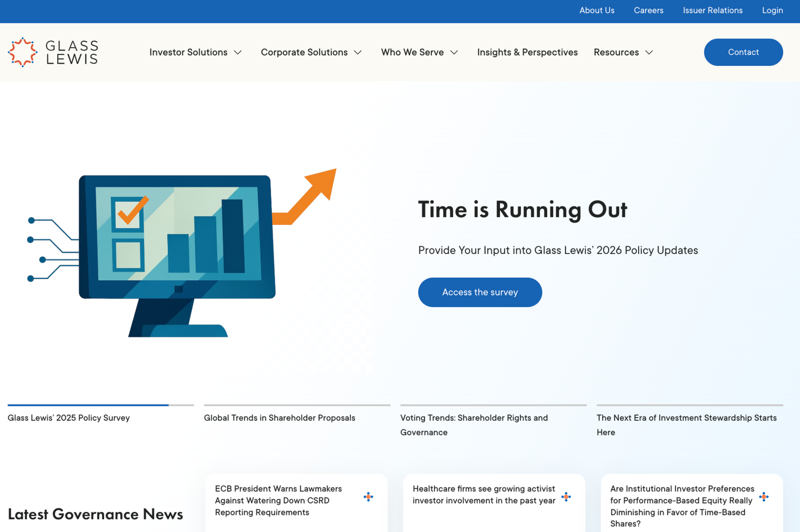
Task: Select Next Era of Investment Stewardship slide
Action: click(x=686, y=425)
